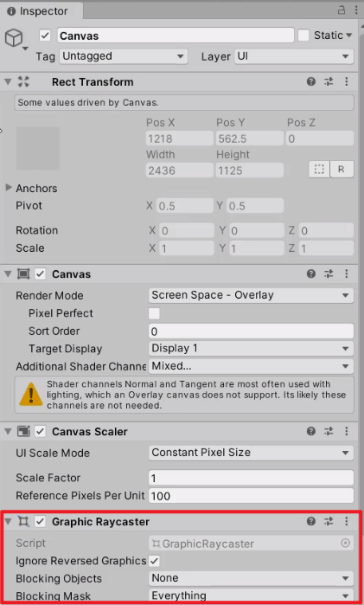The height and width of the screenshot is (605, 364).
Task: Click the Scale Factor field
Action: coord(251,478)
